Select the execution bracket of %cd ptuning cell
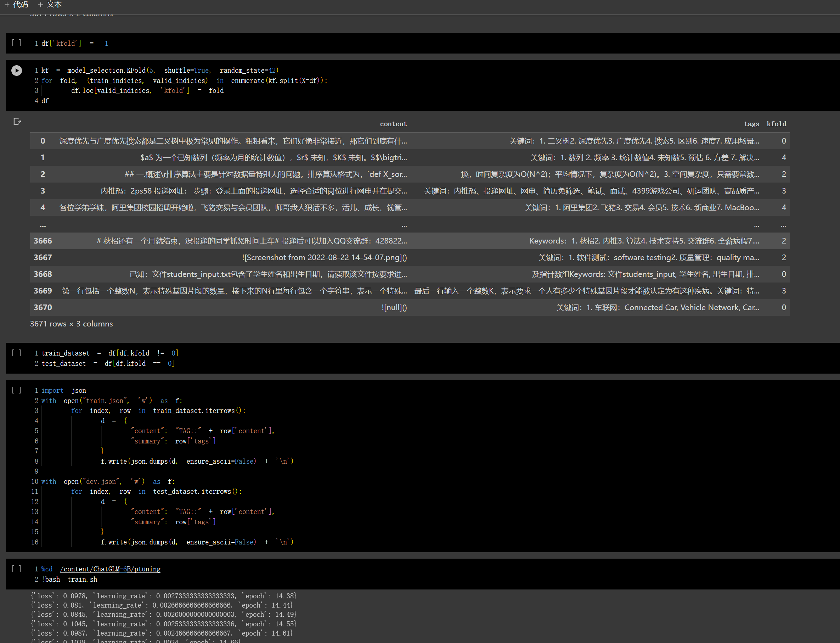Image resolution: width=840 pixels, height=643 pixels. click(16, 569)
